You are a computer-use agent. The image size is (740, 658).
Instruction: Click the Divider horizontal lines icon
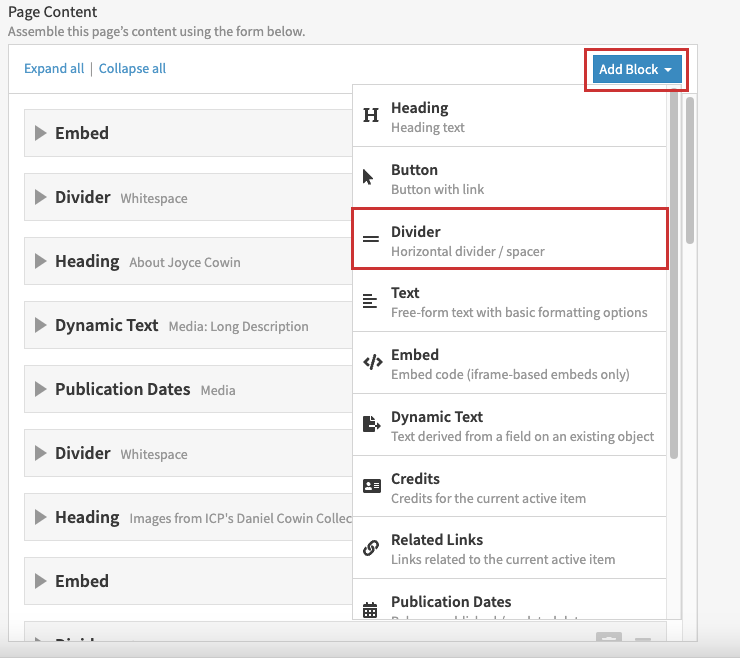click(x=371, y=240)
